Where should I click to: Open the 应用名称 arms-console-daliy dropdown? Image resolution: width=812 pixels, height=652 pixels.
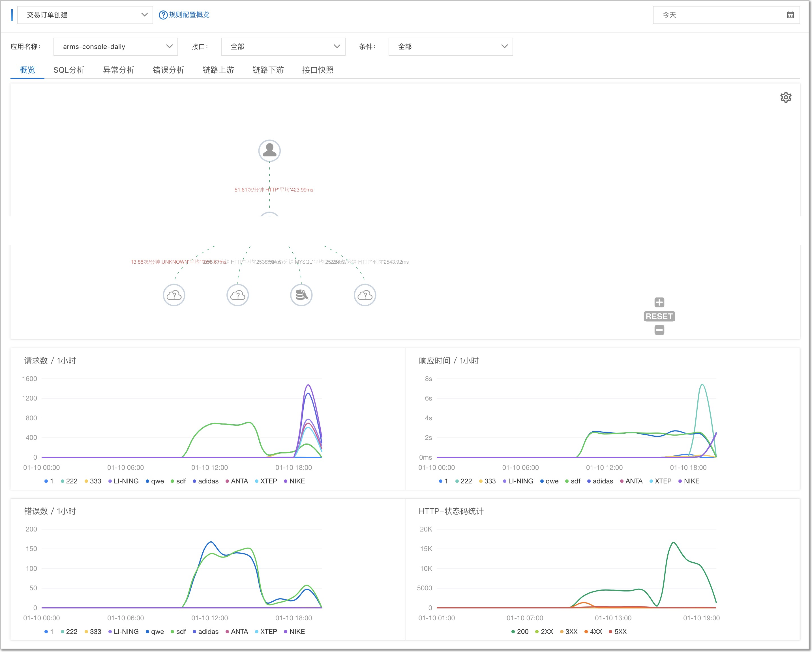point(116,47)
